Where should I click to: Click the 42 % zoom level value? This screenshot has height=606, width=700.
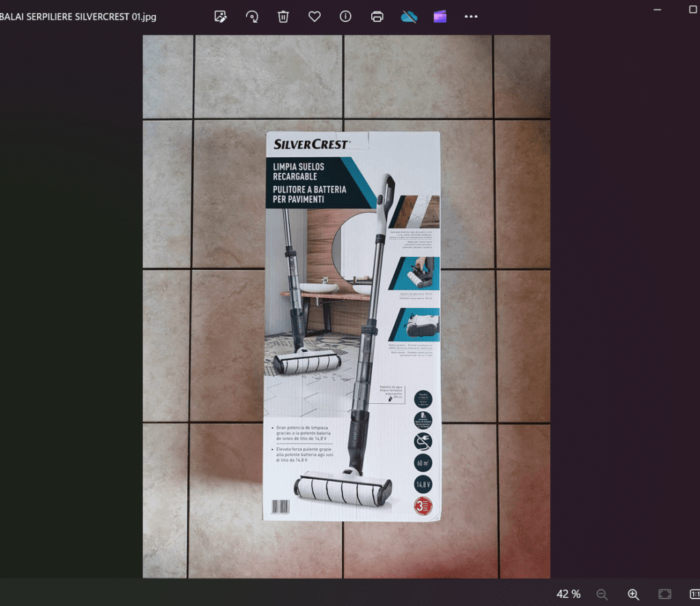(568, 594)
